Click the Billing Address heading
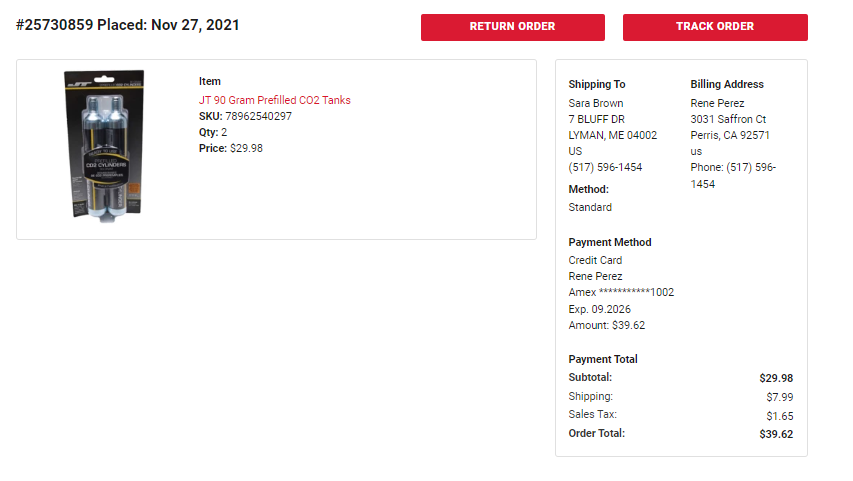853x481 pixels. coord(727,84)
